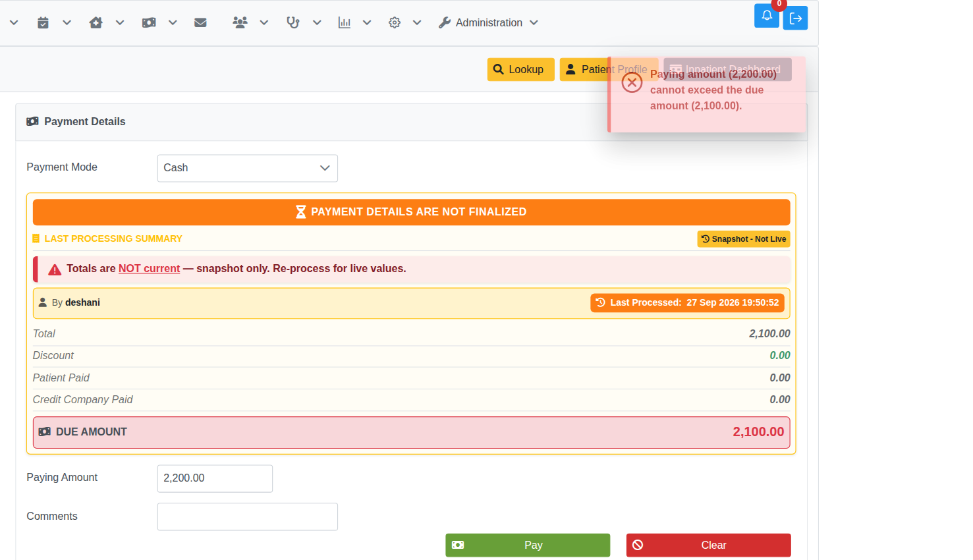
Task: Expand the dropdown arrow next to cash icon
Action: pos(173,22)
